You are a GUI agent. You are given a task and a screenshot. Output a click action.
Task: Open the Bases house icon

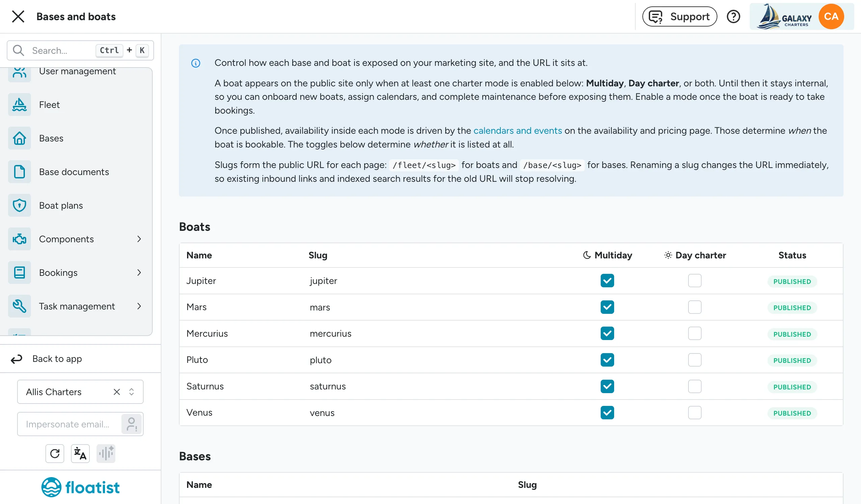pos(20,138)
